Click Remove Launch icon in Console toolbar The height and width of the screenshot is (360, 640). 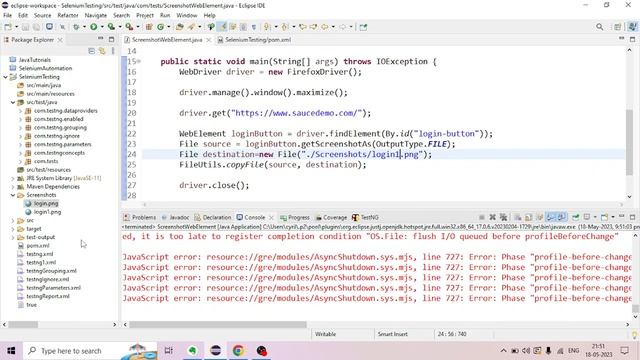tap(493, 217)
